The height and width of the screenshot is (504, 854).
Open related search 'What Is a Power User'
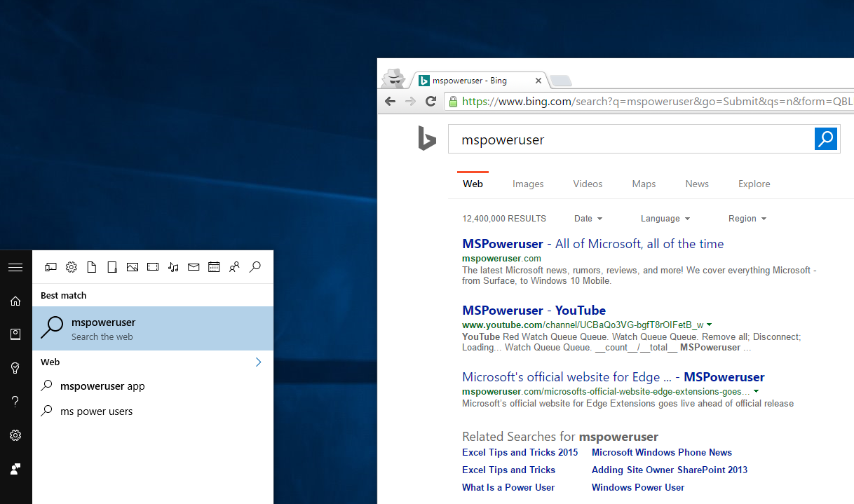coord(508,487)
